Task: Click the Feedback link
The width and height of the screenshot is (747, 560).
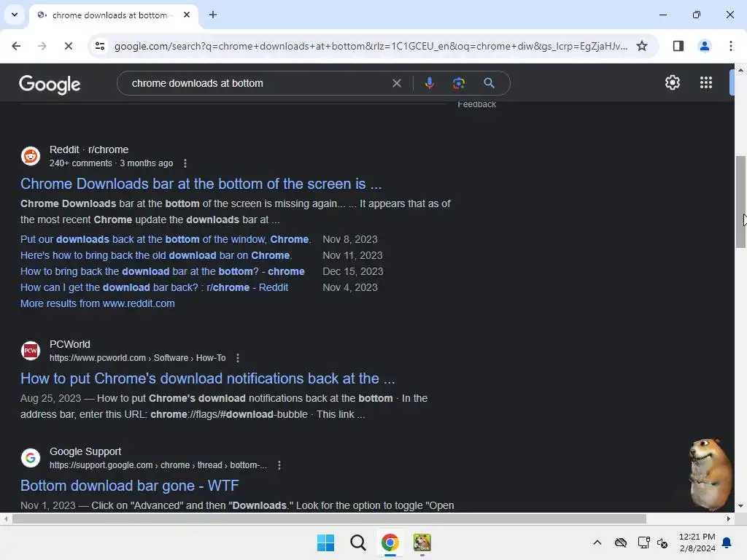Action: pyautogui.click(x=477, y=104)
